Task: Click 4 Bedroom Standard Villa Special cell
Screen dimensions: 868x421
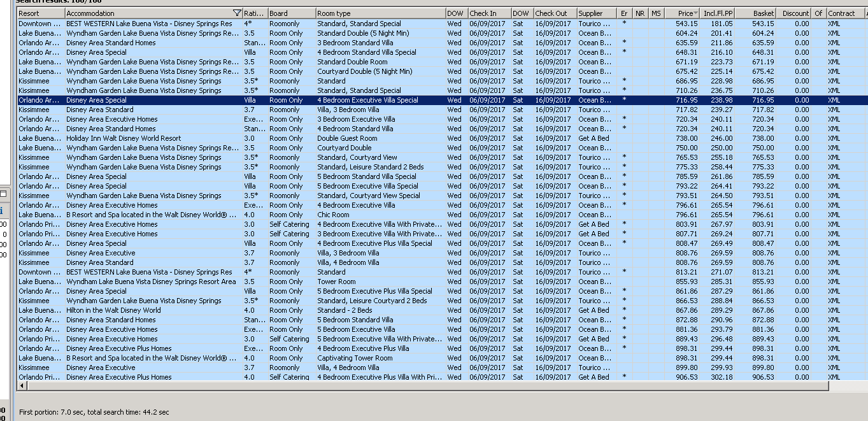Action: (367, 52)
